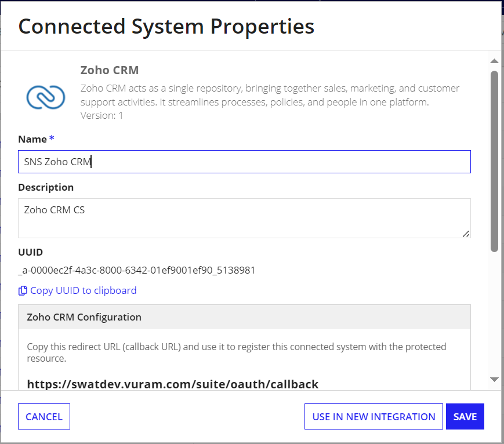Click the Connected System Properties title
504x444 pixels.
pos(166,26)
